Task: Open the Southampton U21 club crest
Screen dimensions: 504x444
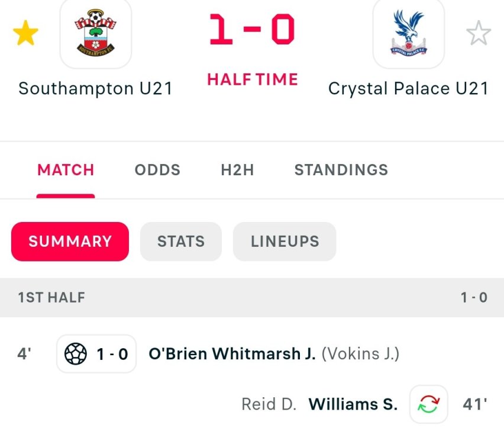Action: (x=96, y=33)
